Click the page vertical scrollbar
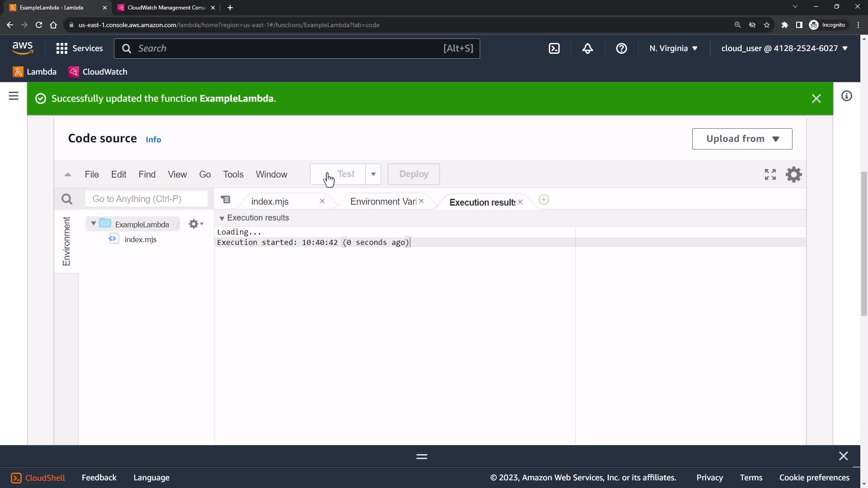Image resolution: width=868 pixels, height=488 pixels. pos(864,244)
